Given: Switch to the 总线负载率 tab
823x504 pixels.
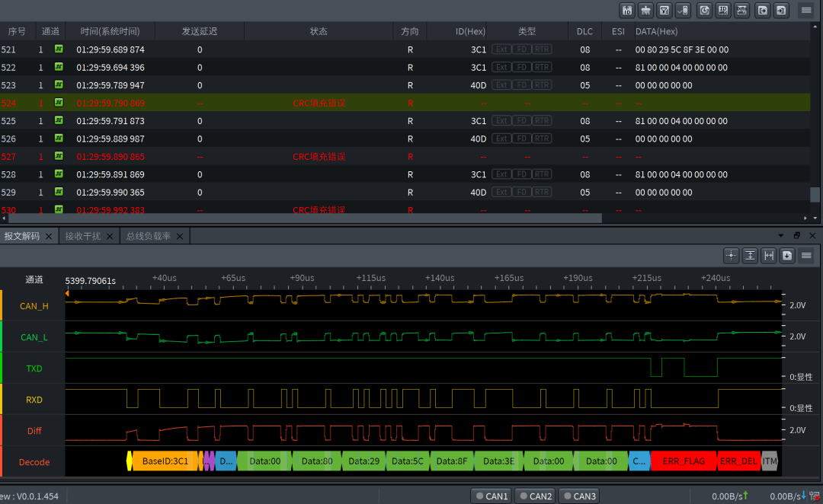Looking at the screenshot, I should (x=149, y=236).
